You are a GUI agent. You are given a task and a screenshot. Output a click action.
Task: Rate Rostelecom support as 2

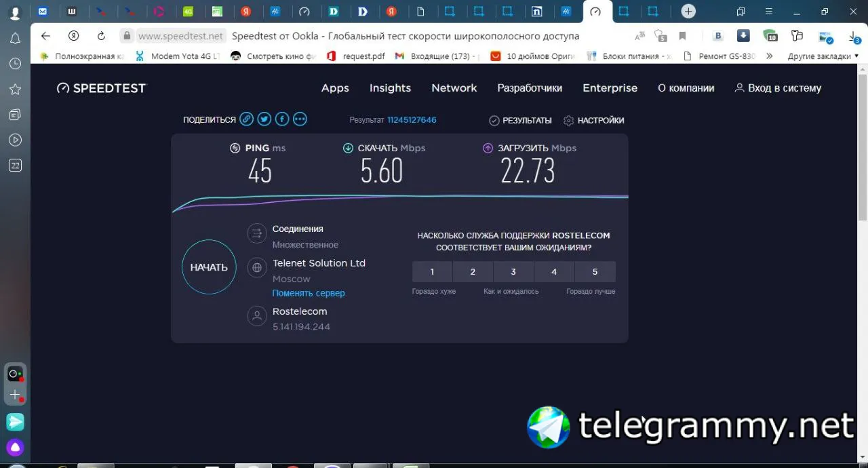coord(473,272)
